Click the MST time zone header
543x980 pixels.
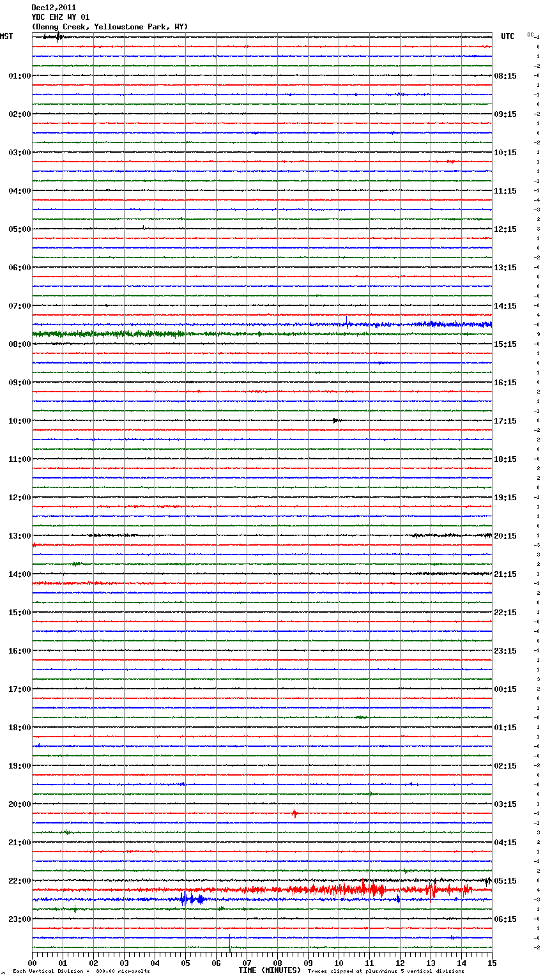point(6,36)
